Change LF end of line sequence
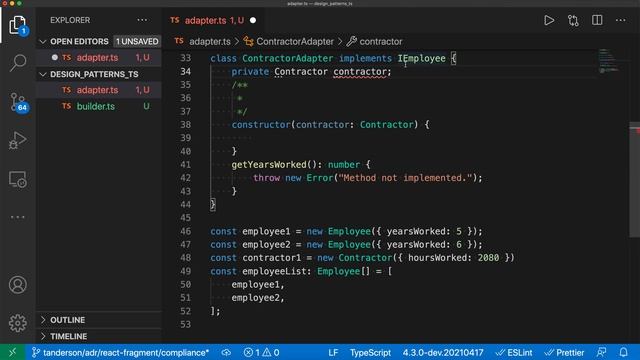Image resolution: width=640 pixels, height=360 pixels. [333, 352]
